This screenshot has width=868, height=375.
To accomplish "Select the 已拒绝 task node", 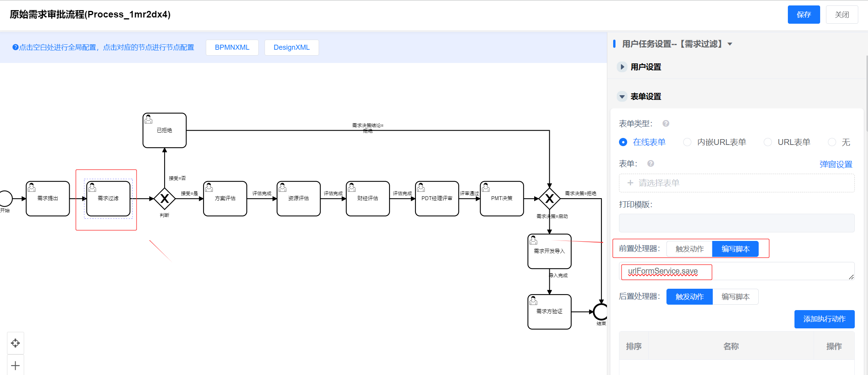I will click(x=164, y=131).
